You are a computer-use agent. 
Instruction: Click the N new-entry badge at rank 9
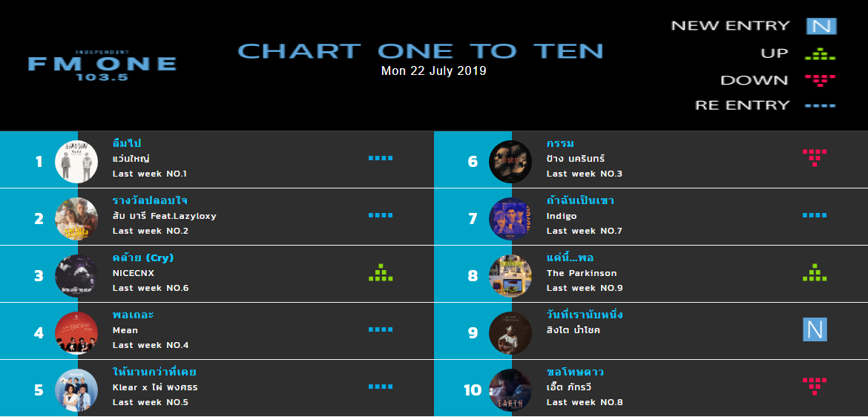click(815, 329)
